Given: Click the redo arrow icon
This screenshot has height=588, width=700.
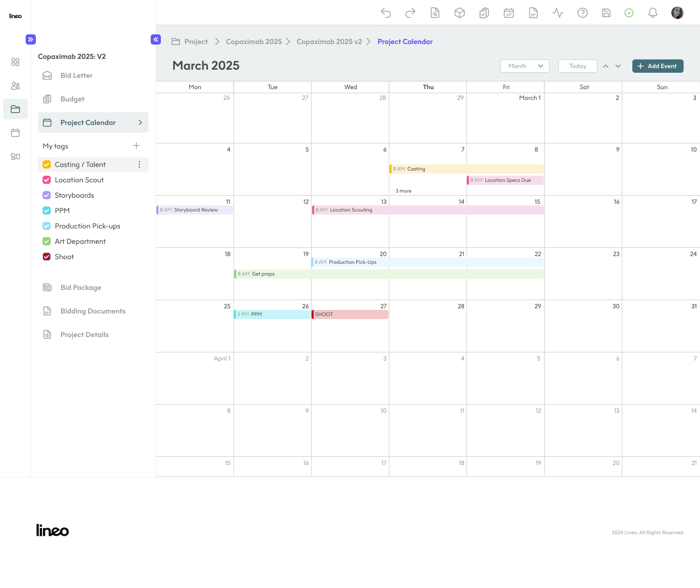Looking at the screenshot, I should coord(410,13).
